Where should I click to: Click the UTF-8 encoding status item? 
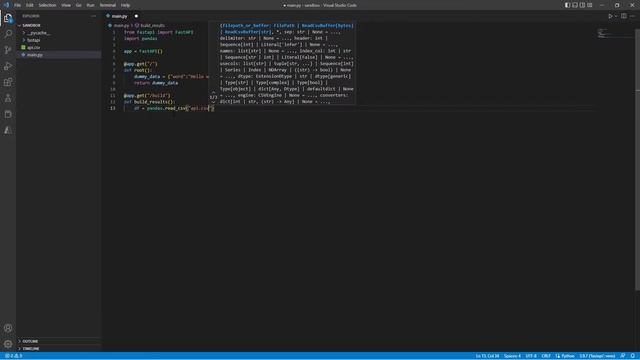point(531,356)
